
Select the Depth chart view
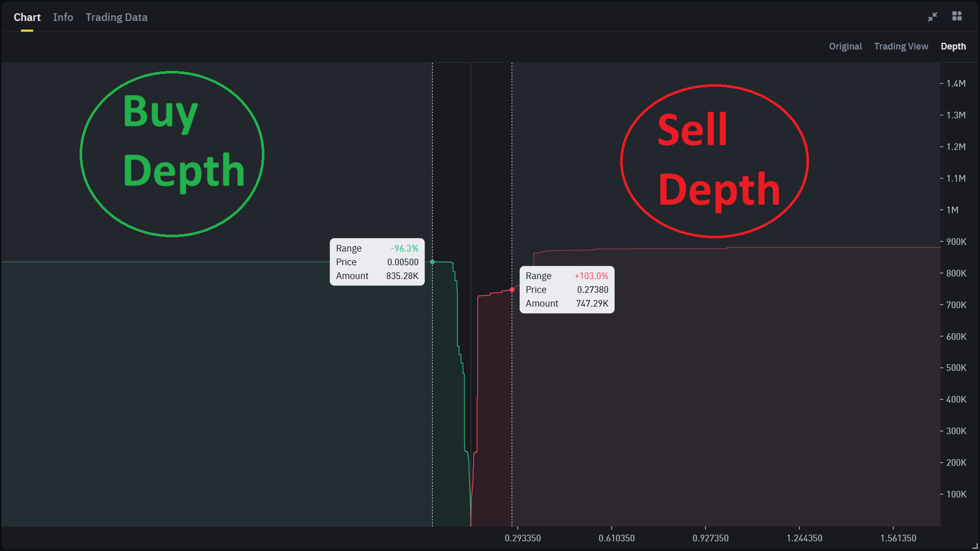(953, 46)
